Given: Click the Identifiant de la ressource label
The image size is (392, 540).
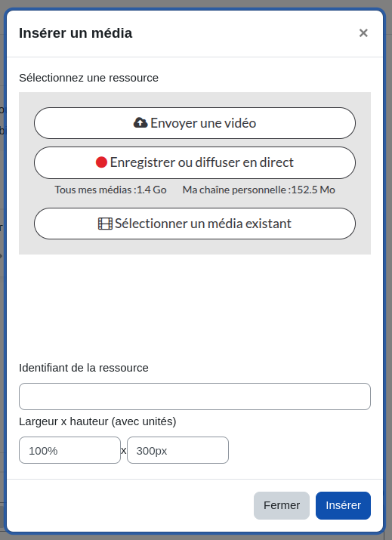Looking at the screenshot, I should (84, 368).
